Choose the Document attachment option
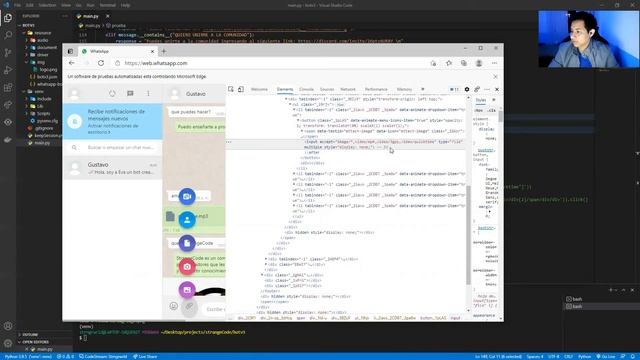 tap(187, 243)
